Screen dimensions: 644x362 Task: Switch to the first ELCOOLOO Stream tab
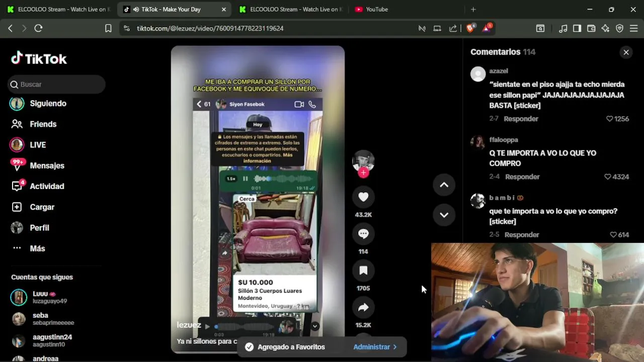58,9
